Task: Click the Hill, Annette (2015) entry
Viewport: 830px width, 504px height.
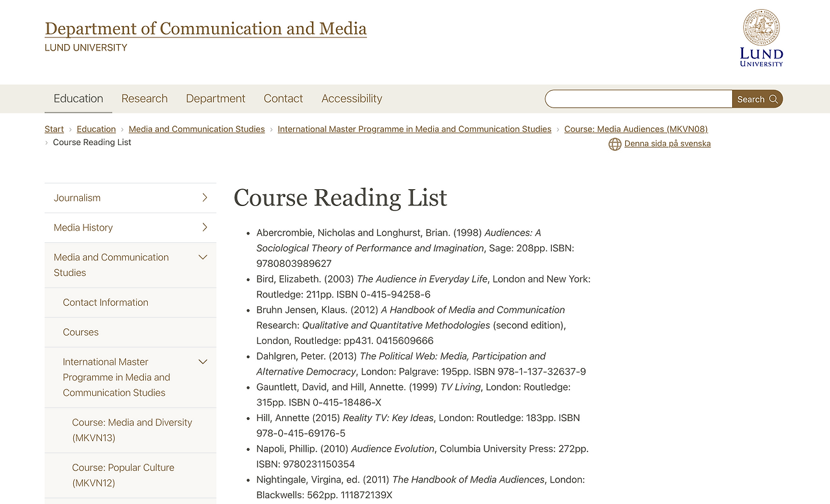Action: 418,426
